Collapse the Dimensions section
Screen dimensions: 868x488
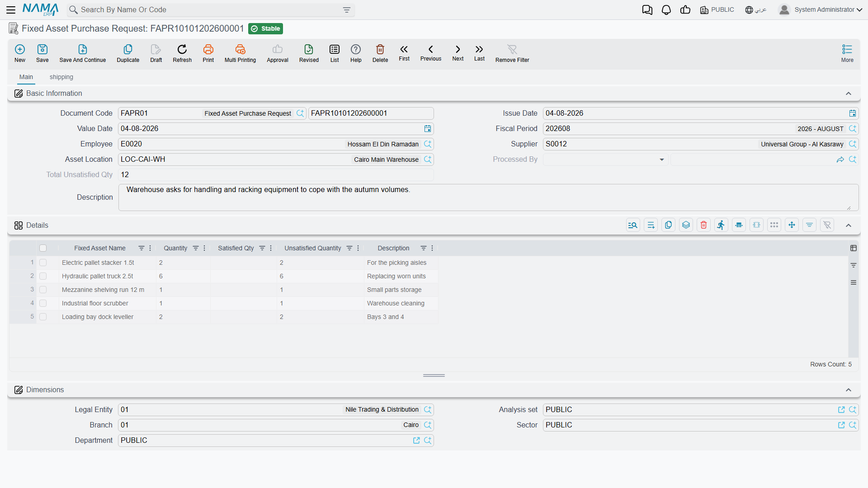pyautogui.click(x=849, y=390)
